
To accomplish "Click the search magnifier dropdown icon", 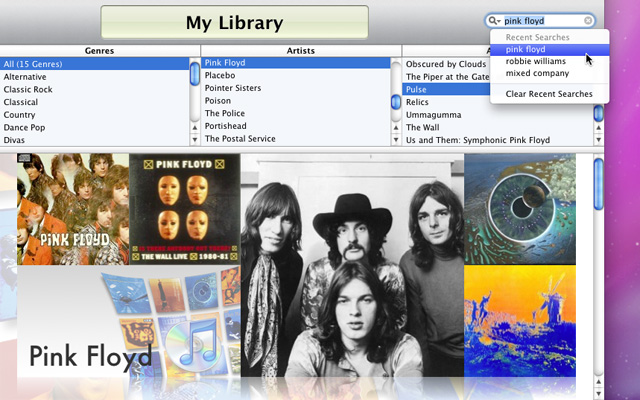I will click(495, 21).
